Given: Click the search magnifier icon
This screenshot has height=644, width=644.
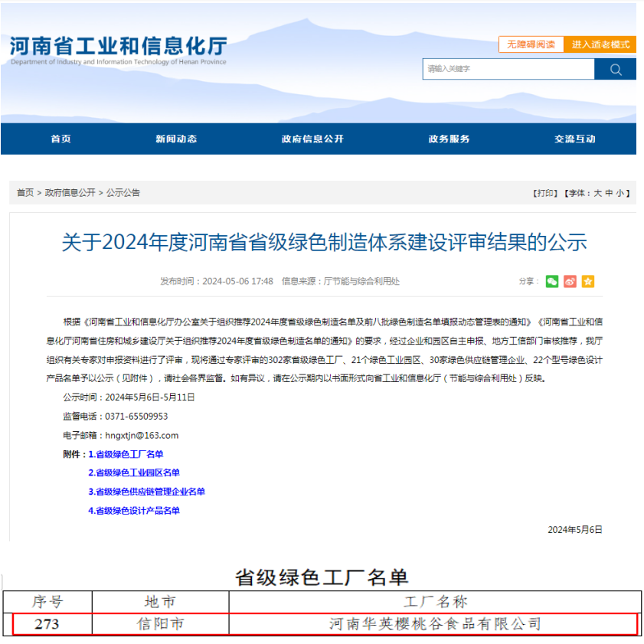Looking at the screenshot, I should tap(615, 69).
